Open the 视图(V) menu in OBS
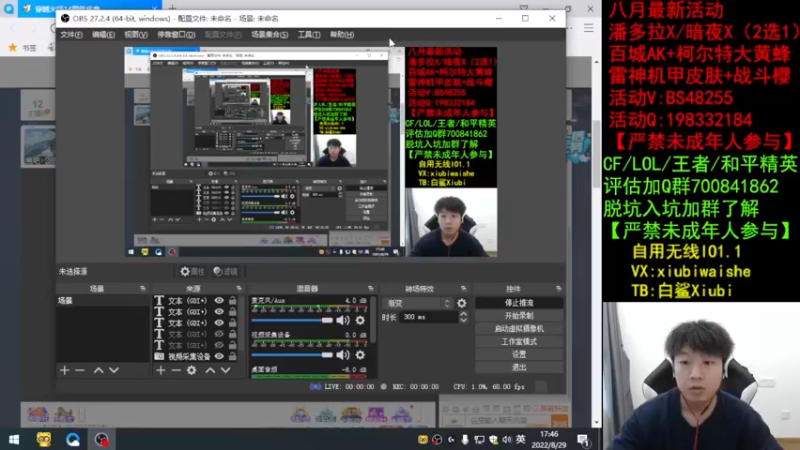 click(x=136, y=35)
